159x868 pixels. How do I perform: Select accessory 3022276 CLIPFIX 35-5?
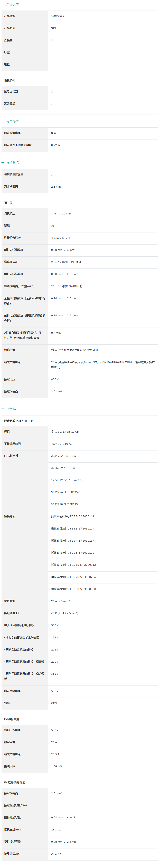(66, 492)
